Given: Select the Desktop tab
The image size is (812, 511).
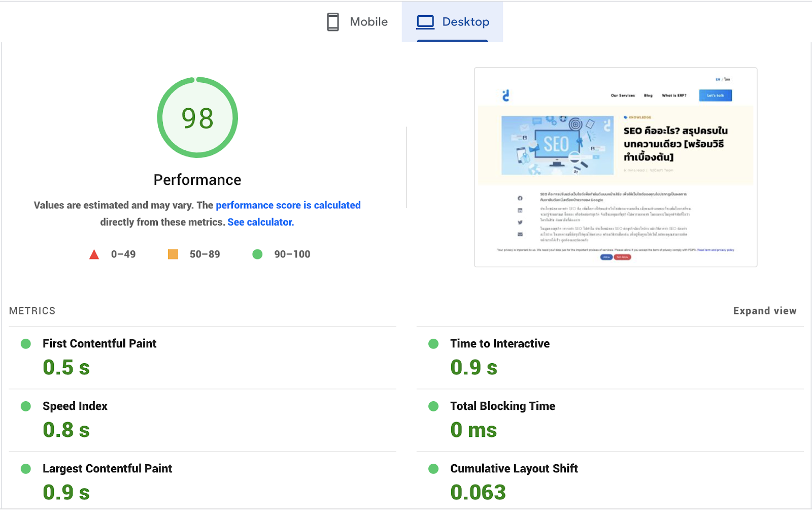Looking at the screenshot, I should [x=453, y=22].
